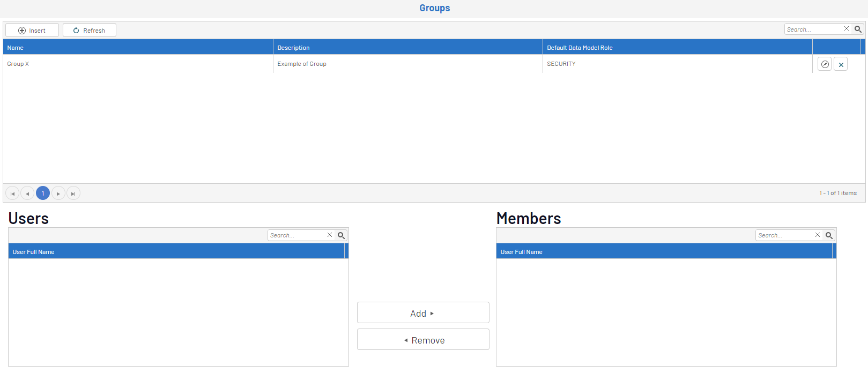The width and height of the screenshot is (868, 373).
Task: Focus the Groups search field
Action: click(x=814, y=29)
